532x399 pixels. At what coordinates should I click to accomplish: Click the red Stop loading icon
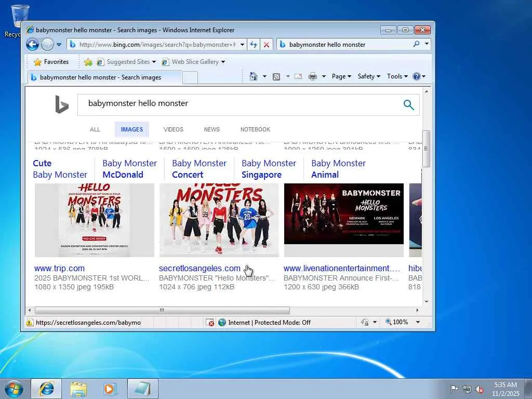267,45
